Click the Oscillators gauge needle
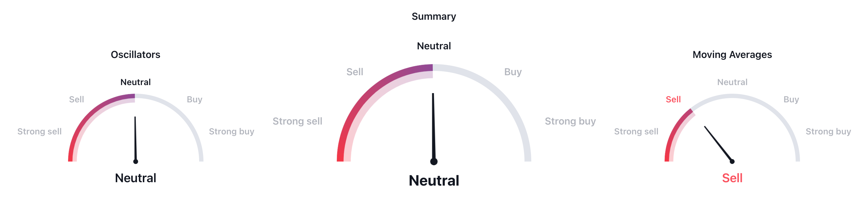 135,139
